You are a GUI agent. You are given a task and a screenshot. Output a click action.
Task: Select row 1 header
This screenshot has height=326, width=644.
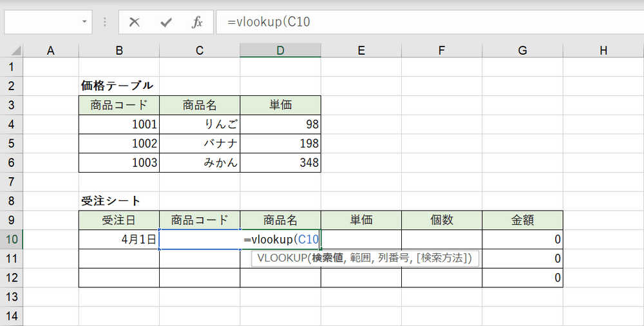click(12, 66)
